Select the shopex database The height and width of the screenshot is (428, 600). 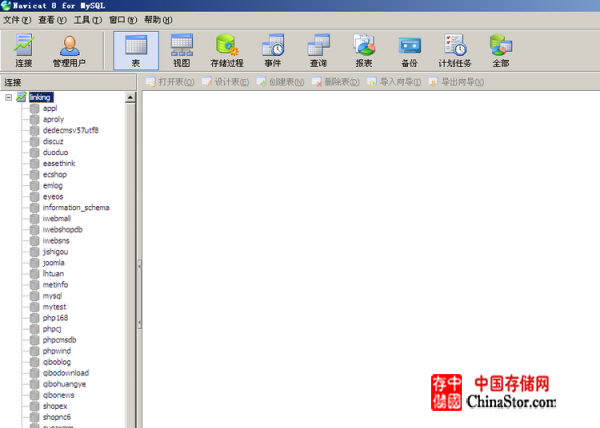coord(55,406)
